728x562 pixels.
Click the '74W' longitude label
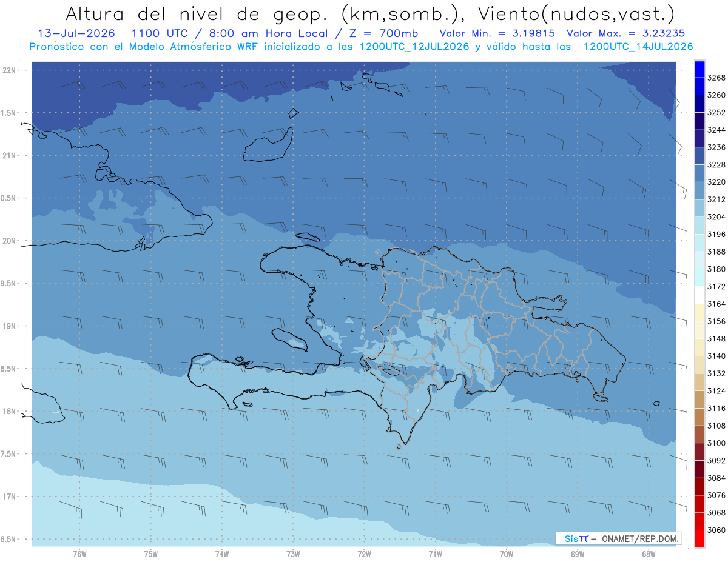(x=222, y=554)
